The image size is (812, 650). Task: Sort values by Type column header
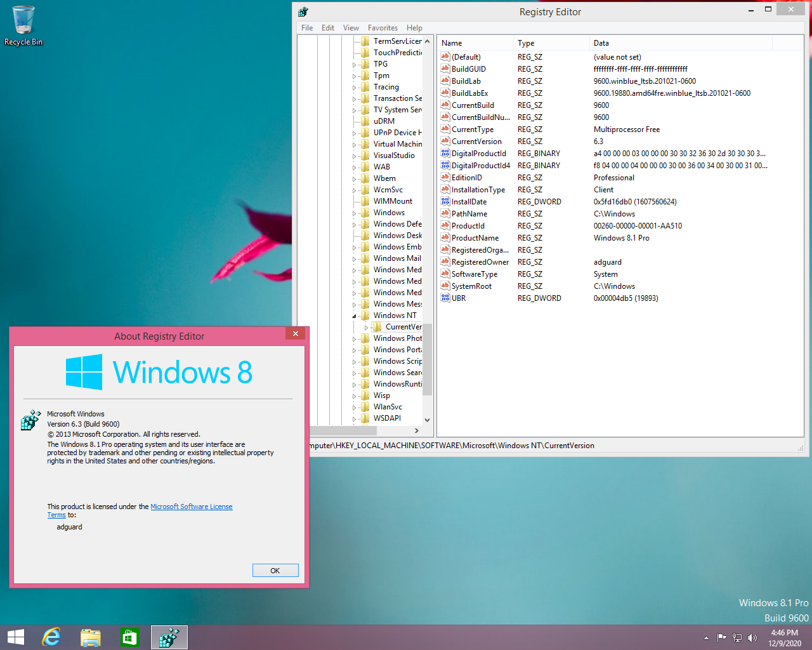(551, 43)
